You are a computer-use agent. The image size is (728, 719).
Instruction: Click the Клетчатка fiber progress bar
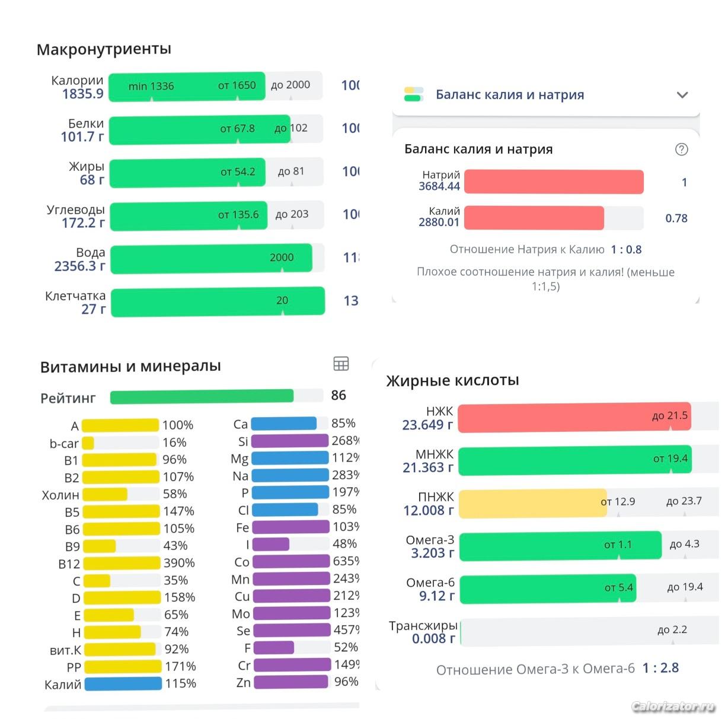click(x=218, y=301)
